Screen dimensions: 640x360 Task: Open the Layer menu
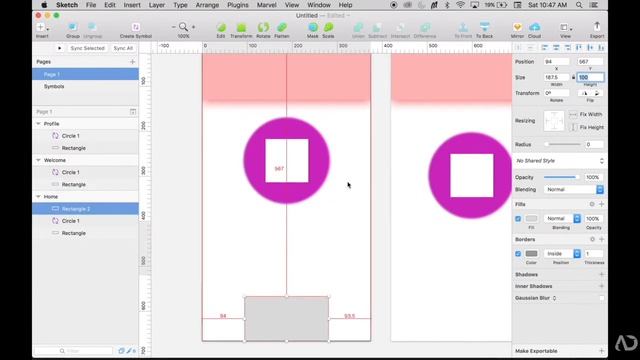pos(157,5)
